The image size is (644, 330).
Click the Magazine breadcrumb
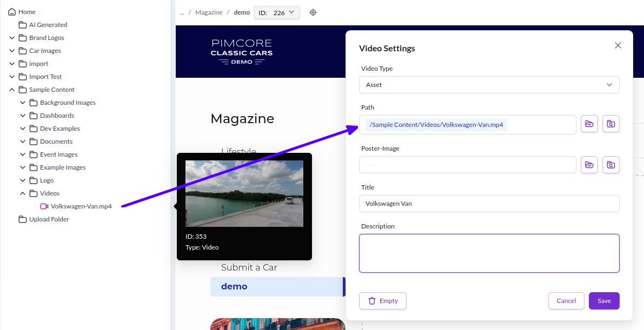209,12
